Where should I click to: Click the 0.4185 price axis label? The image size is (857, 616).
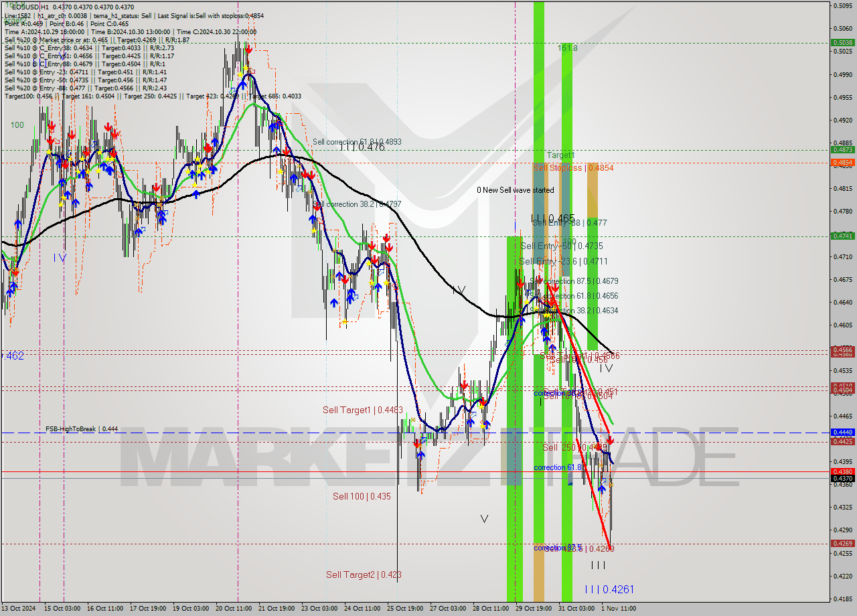click(x=843, y=599)
